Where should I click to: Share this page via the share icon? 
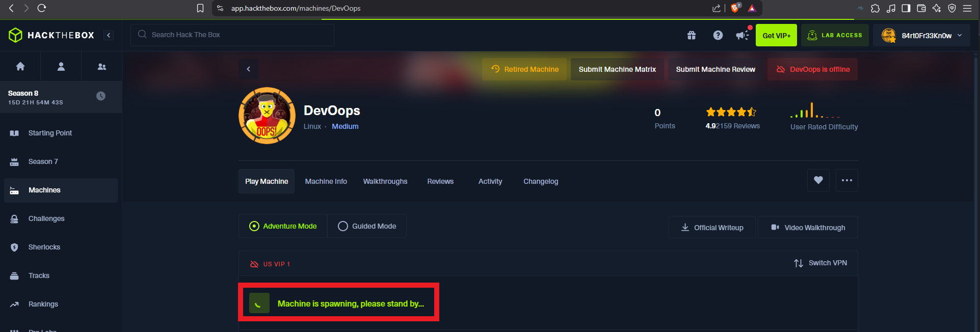717,8
